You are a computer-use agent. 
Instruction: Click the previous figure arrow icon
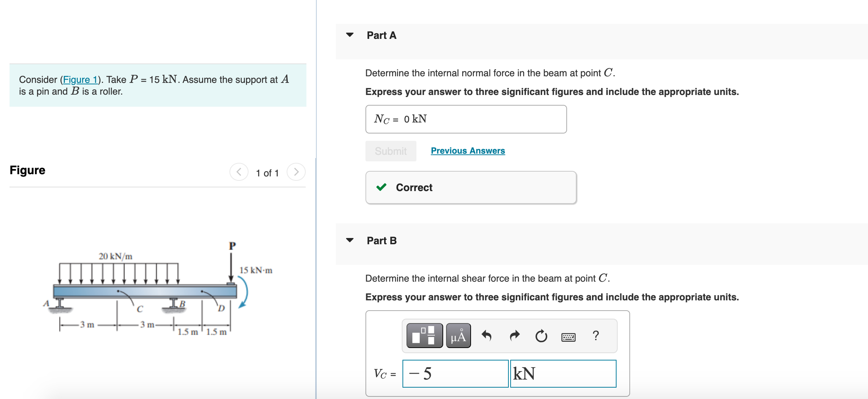click(x=239, y=172)
